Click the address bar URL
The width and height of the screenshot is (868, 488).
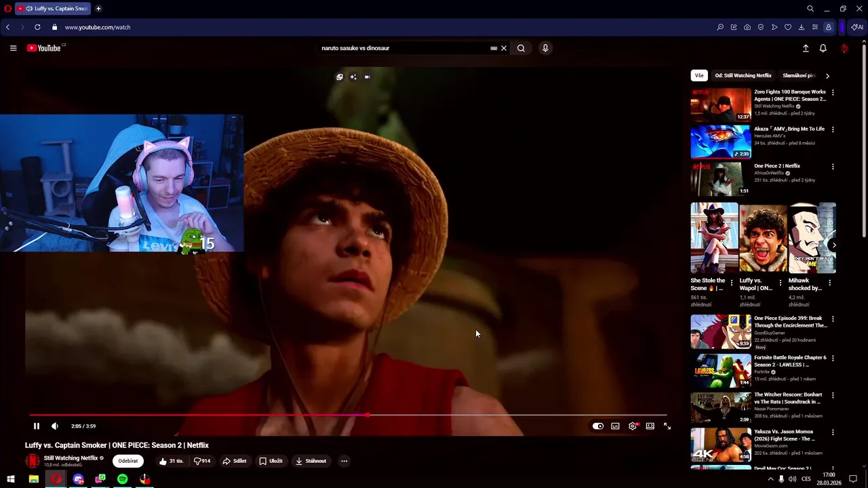(x=98, y=27)
